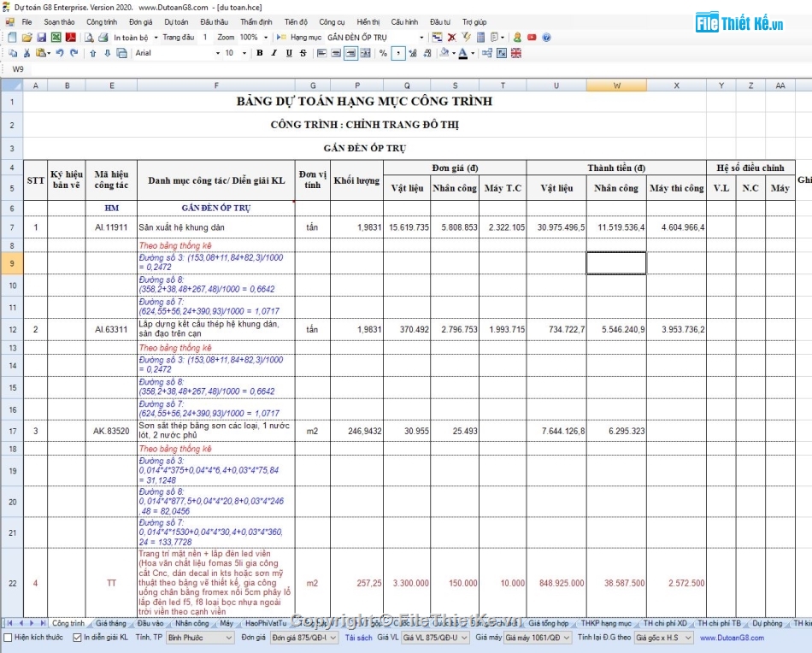Export to Excel using the green icon
Viewport: 812px width, 653px height.
(x=56, y=38)
